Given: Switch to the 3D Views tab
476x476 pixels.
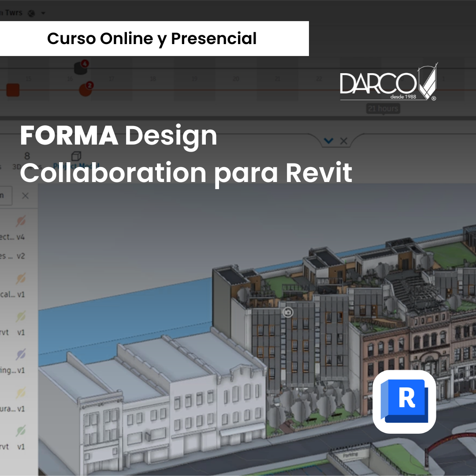Looking at the screenshot, I should click(27, 167).
